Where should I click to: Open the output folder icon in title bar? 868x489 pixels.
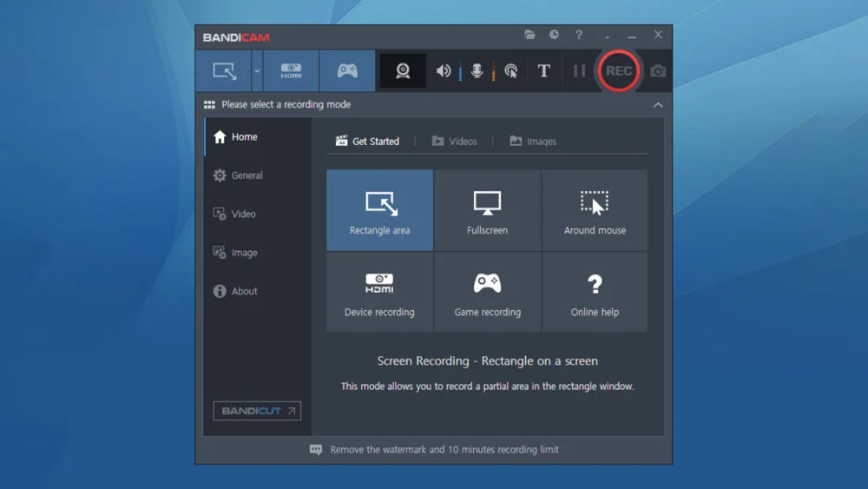[x=529, y=35]
